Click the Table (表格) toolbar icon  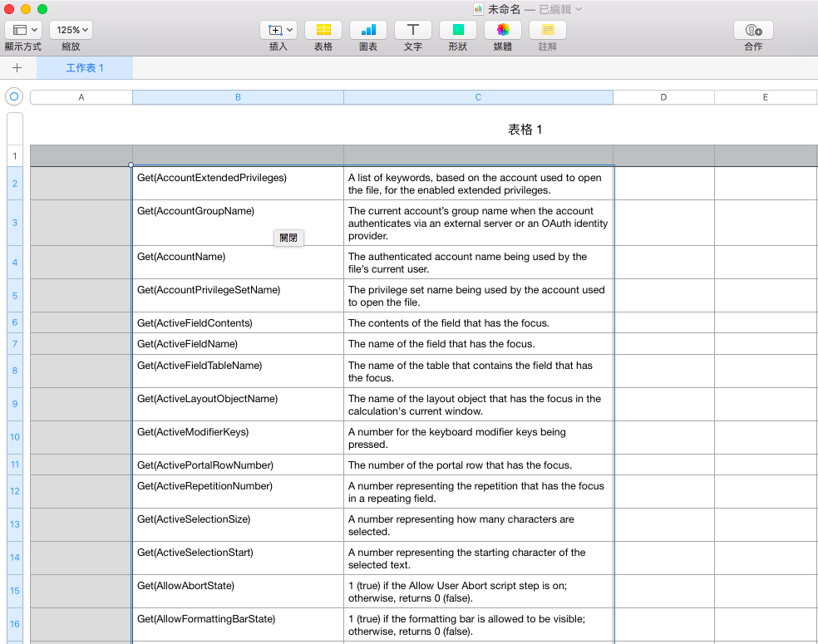tap(323, 30)
